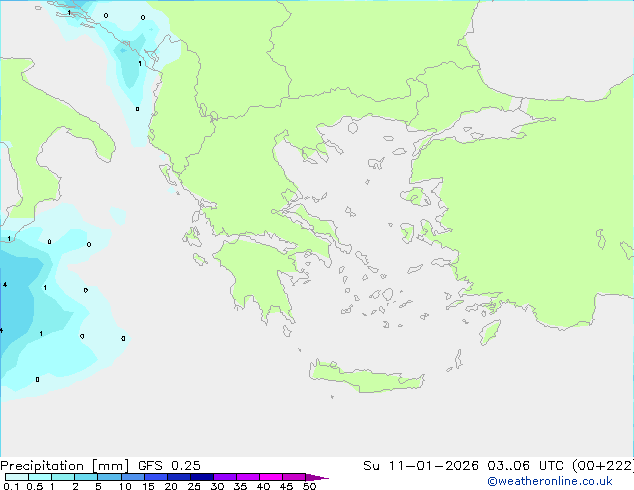The width and height of the screenshot is (634, 490).
Task: Click the '35' legend scale label
Action: point(240,486)
